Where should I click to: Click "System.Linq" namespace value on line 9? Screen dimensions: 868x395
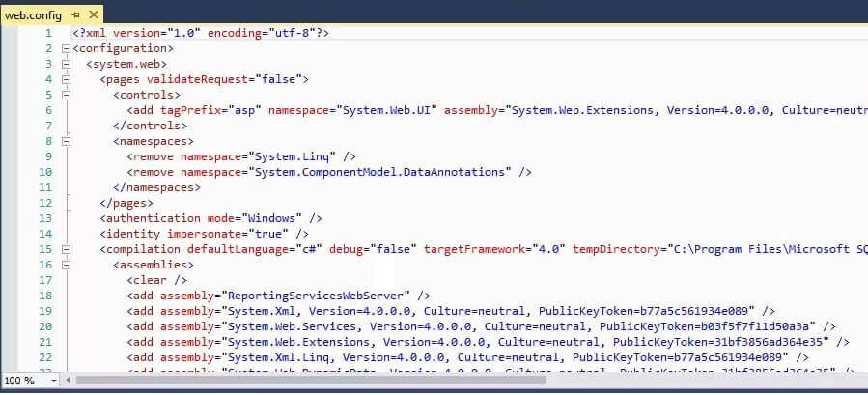pos(293,156)
